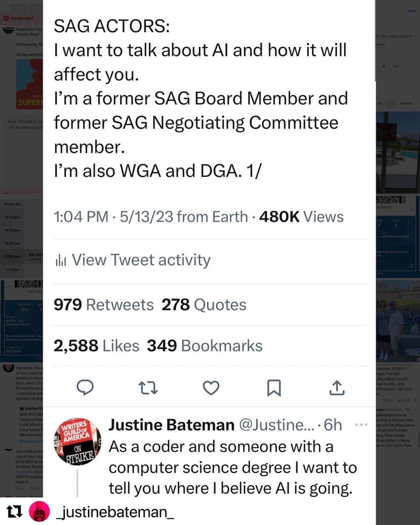Tap the Writers Guild On Strike avatar
The image size is (420, 525).
77,442
